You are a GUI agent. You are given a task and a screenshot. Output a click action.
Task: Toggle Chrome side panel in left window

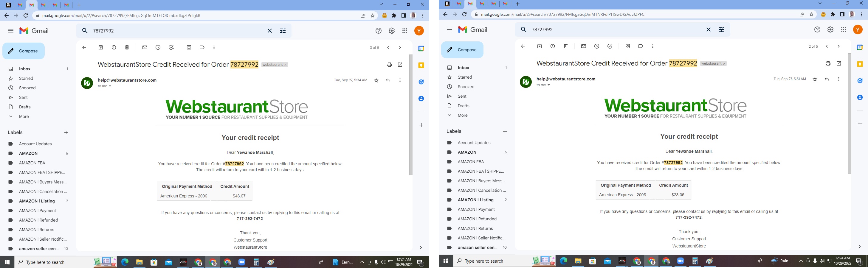point(403,15)
